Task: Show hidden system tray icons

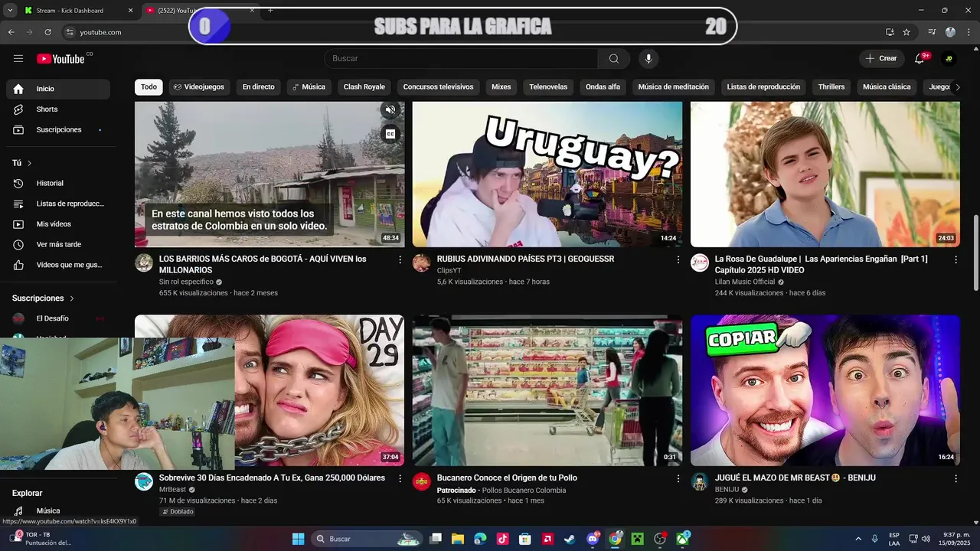Action: coord(857,539)
